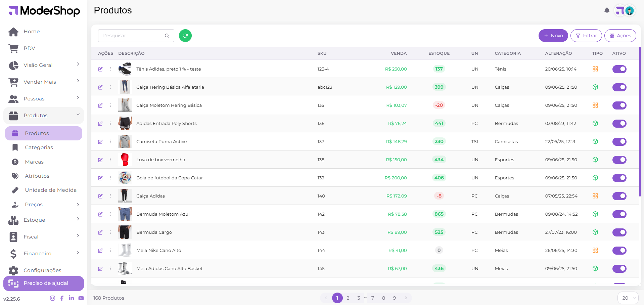Open the user profile avatar
Viewport: 644px width, 305px height.
point(630,11)
